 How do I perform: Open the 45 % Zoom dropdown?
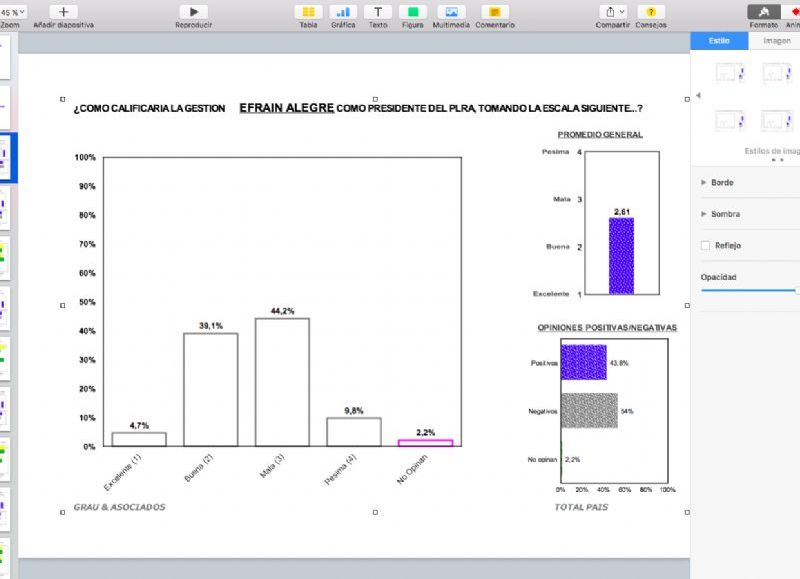tap(13, 12)
